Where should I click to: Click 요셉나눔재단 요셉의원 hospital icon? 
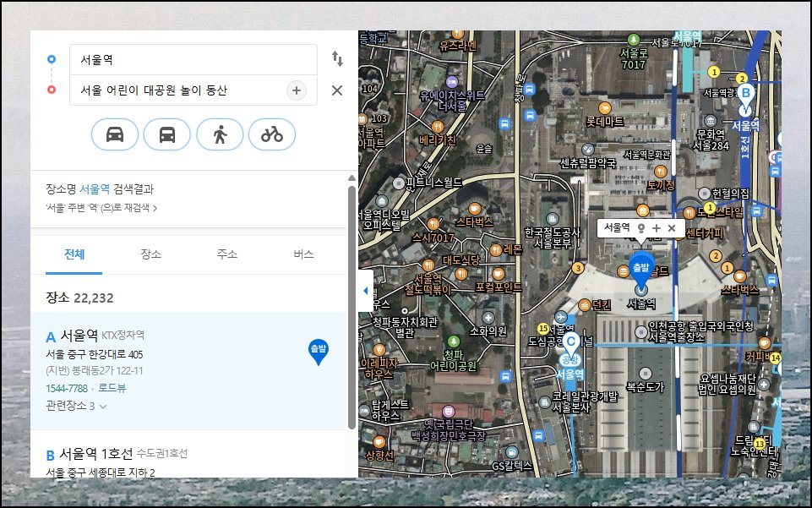pyautogui.click(x=764, y=385)
